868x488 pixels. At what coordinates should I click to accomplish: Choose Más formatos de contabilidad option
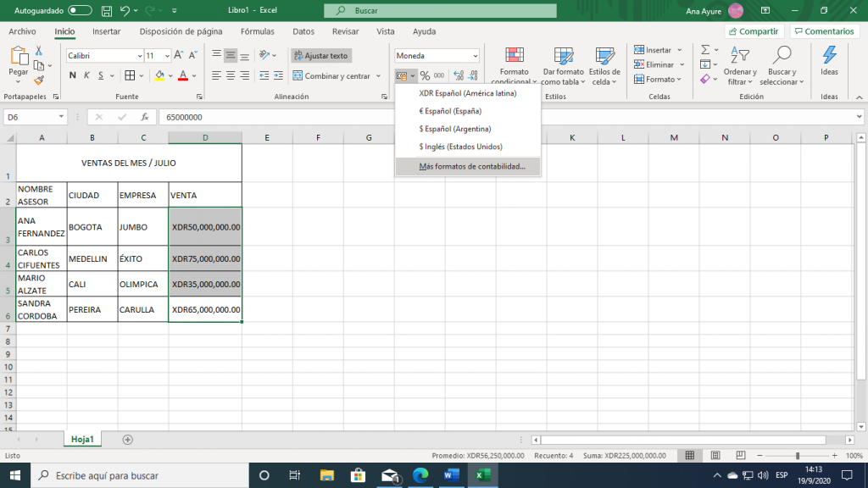pos(471,166)
